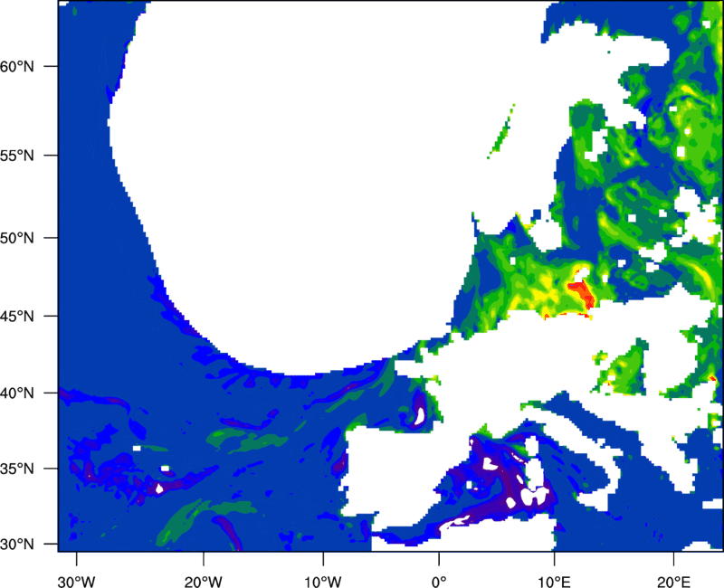Viewport: 724px width, 588px height.
Task: Click the 10°W longitude label
Action: click(x=323, y=582)
